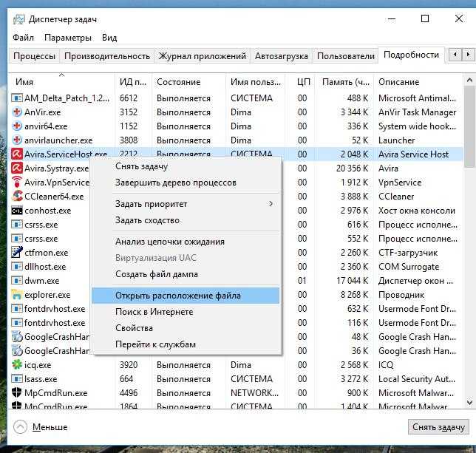
Task: Click the anvir64.exe process icon
Action: 17,126
